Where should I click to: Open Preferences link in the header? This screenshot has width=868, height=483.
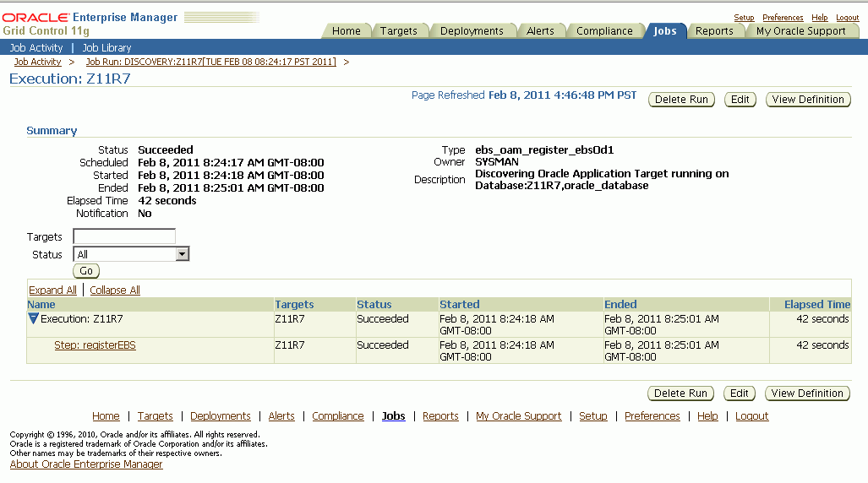(783, 18)
